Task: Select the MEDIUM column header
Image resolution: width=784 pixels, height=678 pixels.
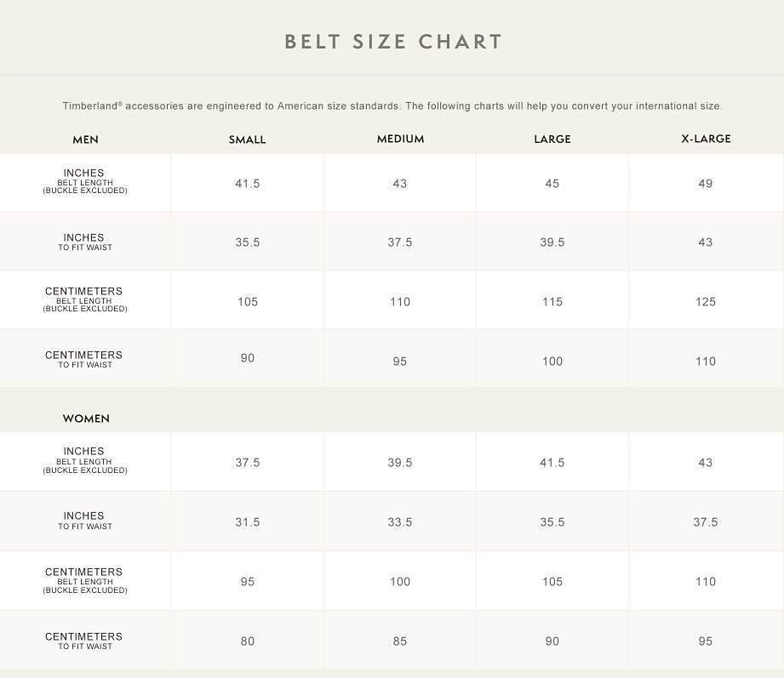Action: click(400, 139)
